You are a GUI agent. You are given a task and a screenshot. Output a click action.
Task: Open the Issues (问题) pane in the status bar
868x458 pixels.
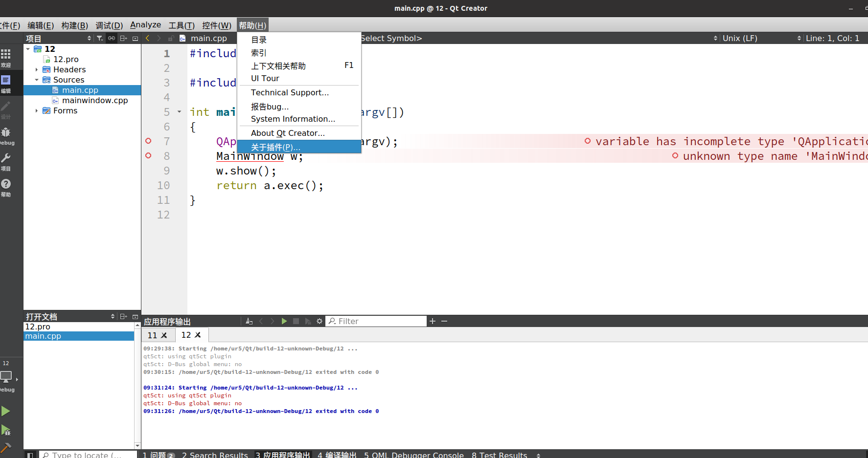(x=159, y=455)
